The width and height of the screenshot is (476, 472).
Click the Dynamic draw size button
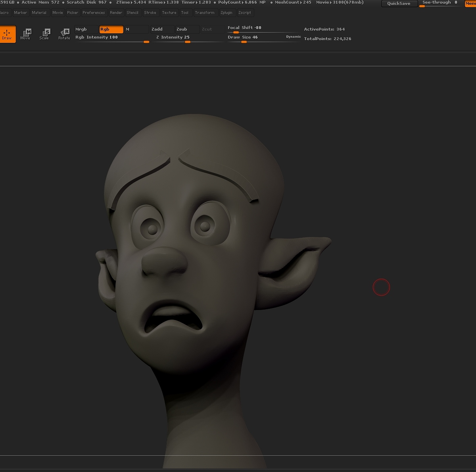pyautogui.click(x=294, y=37)
